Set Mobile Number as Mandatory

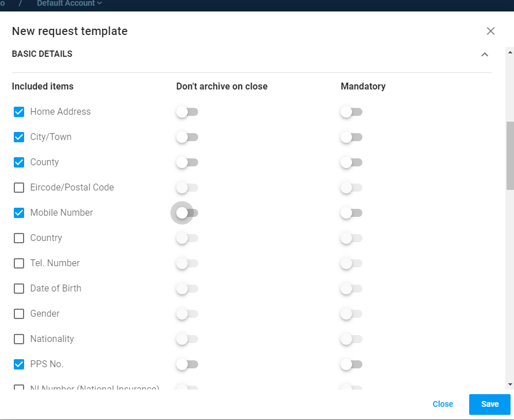[x=351, y=213]
